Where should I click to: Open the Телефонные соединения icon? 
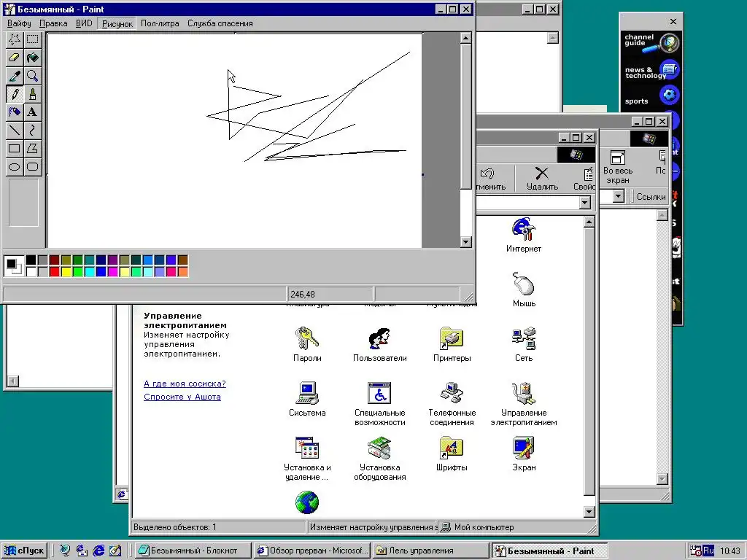pos(452,404)
